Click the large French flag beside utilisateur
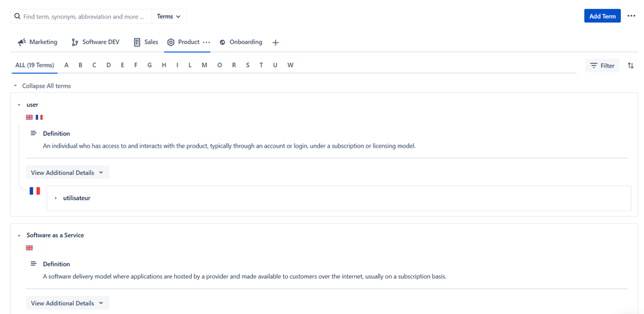 pyautogui.click(x=35, y=191)
